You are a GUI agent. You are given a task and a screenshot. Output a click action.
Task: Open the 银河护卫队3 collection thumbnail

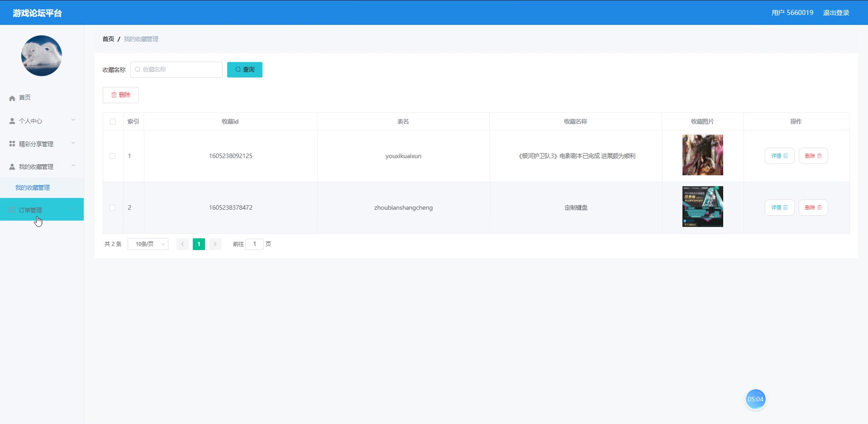coord(703,155)
